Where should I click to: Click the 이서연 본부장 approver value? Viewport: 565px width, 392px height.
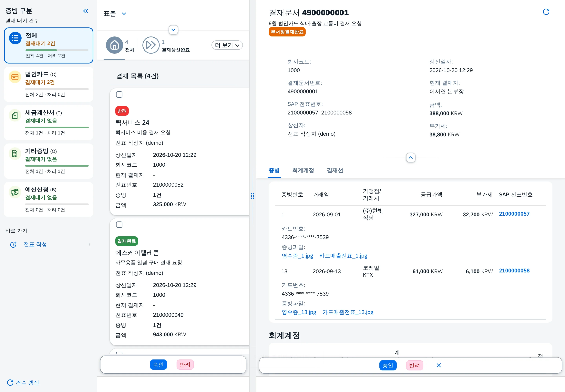(446, 92)
